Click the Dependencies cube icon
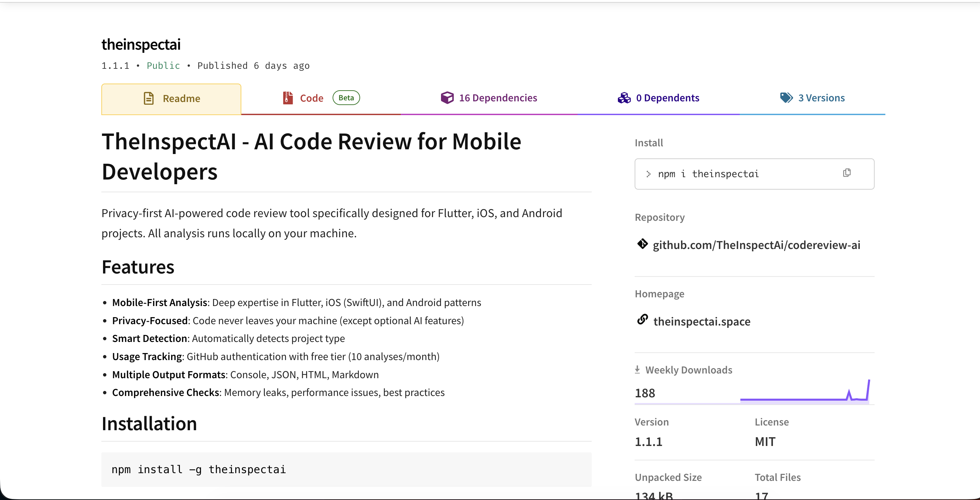This screenshot has width=980, height=500. point(447,98)
